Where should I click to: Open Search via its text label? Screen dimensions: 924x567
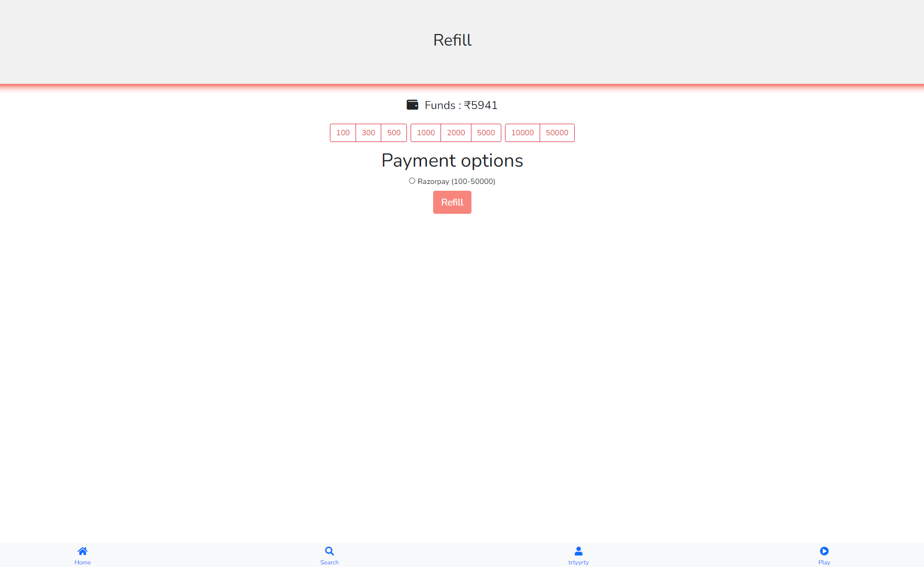pos(329,562)
